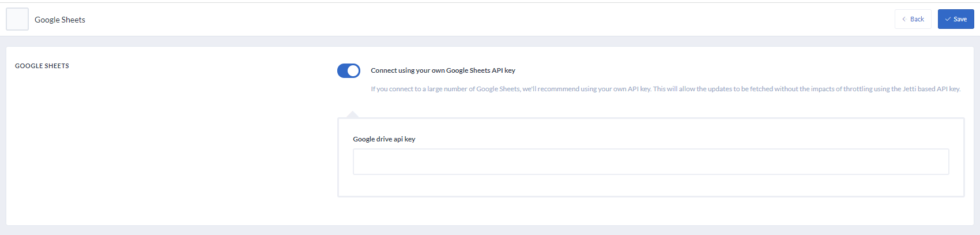Focus the Google drive api key field
Viewport: 980px width, 235px height.
(x=651, y=162)
